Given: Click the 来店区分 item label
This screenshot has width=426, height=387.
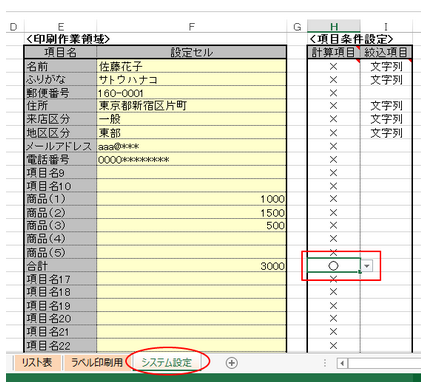Looking at the screenshot, I should (x=61, y=119).
